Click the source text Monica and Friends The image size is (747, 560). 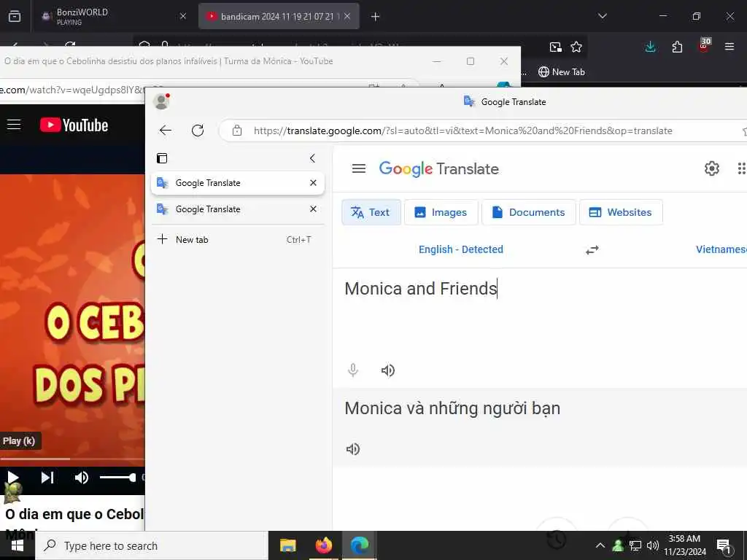pos(420,289)
